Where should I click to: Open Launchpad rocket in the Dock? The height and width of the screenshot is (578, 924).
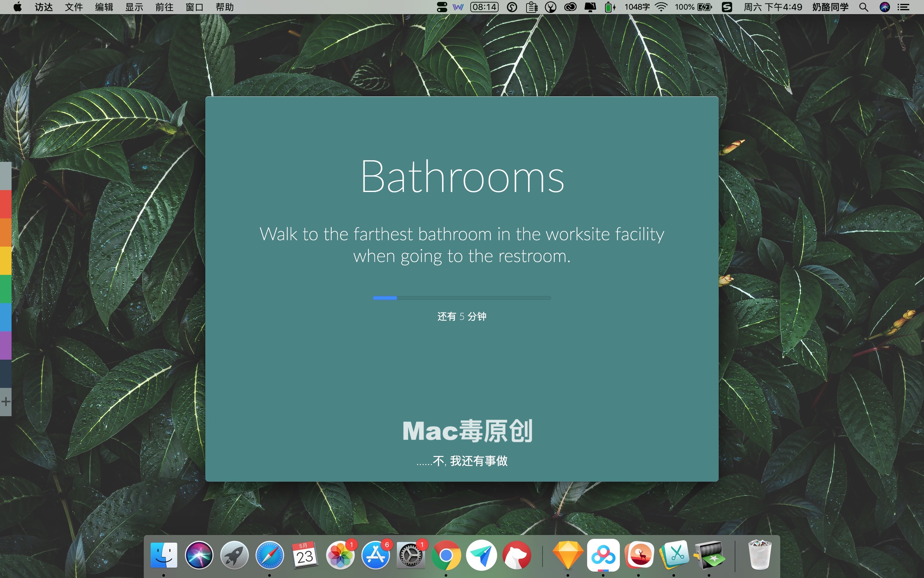coord(234,555)
